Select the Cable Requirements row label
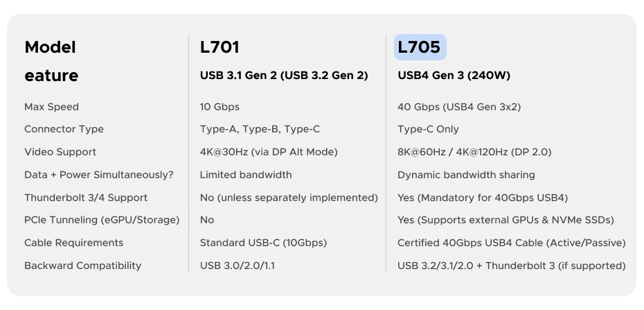Screen dimensions: 644x310 tap(73, 243)
